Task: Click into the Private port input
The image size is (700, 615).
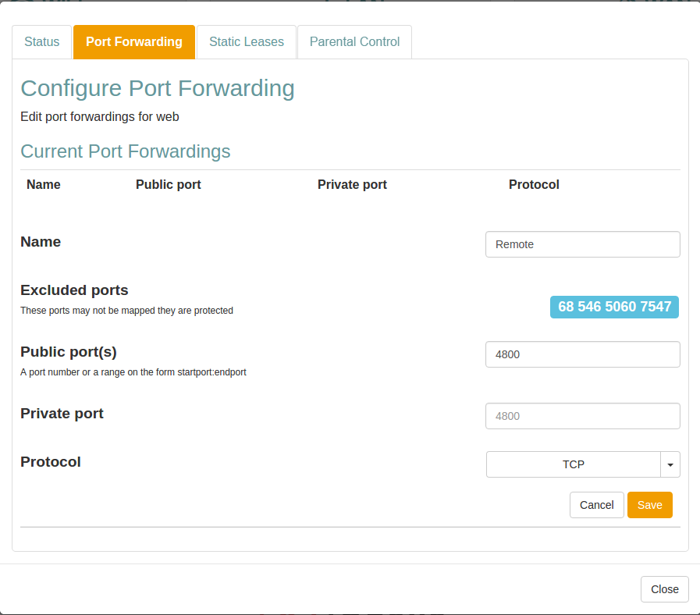Action: click(x=582, y=416)
